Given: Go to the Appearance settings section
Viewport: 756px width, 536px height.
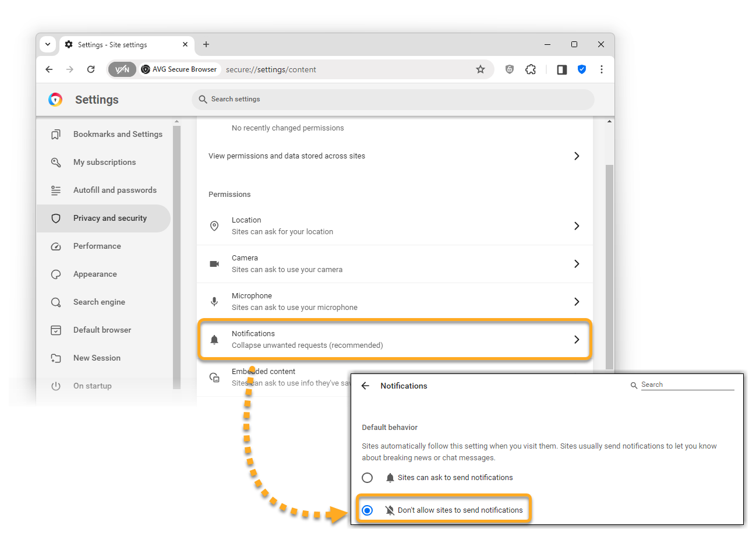Looking at the screenshot, I should 95,274.
